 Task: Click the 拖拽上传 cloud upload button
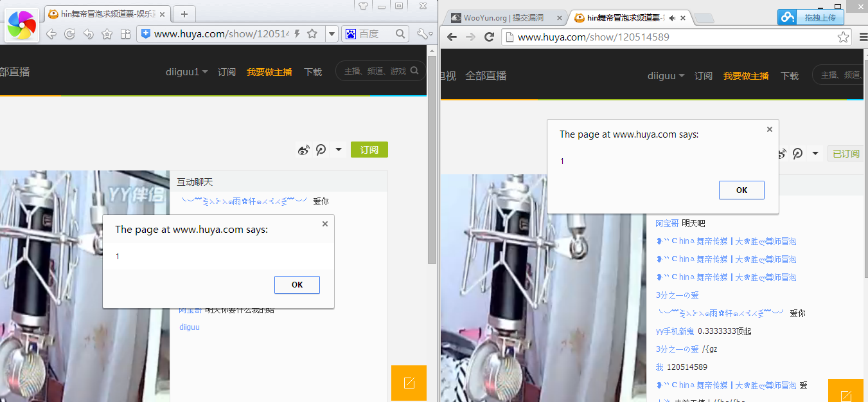click(811, 17)
